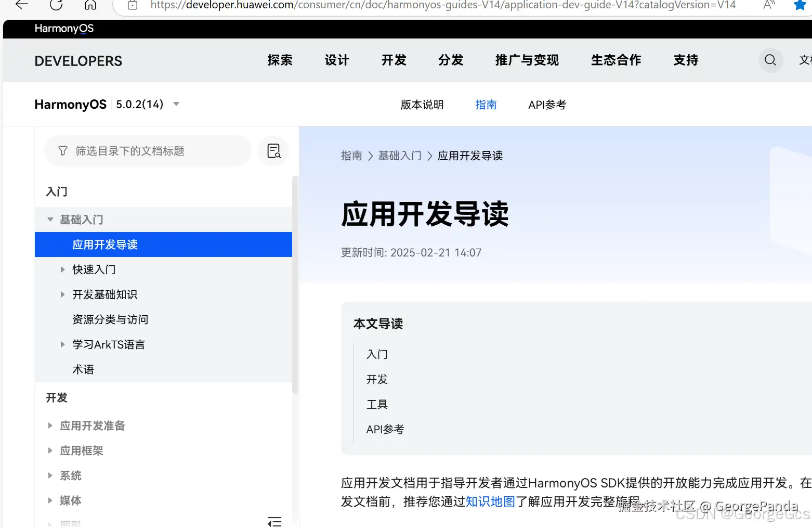The height and width of the screenshot is (528, 812).
Task: Expand the 应用开发准备 tree node
Action: coord(50,426)
